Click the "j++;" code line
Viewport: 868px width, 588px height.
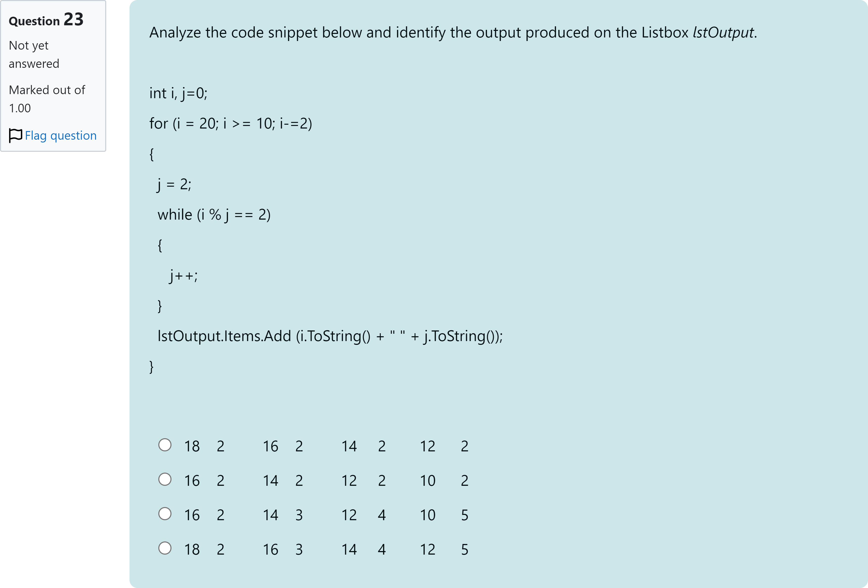183,276
